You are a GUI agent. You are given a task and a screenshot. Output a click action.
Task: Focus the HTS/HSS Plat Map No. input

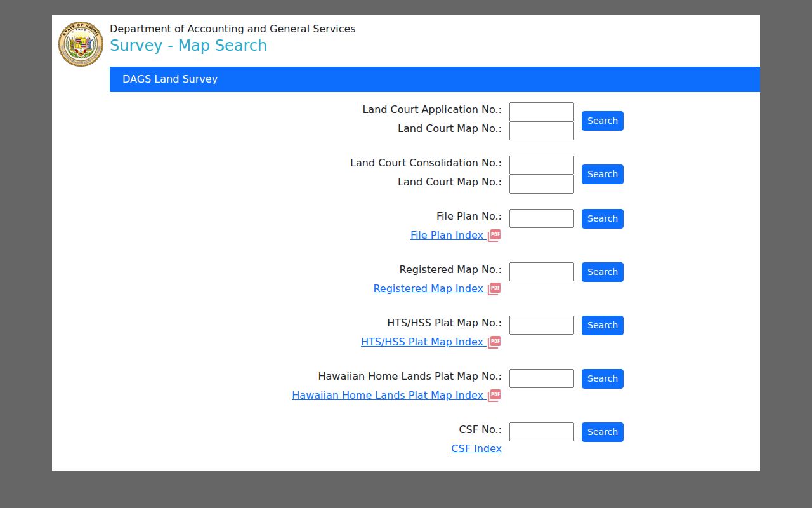[x=542, y=325]
